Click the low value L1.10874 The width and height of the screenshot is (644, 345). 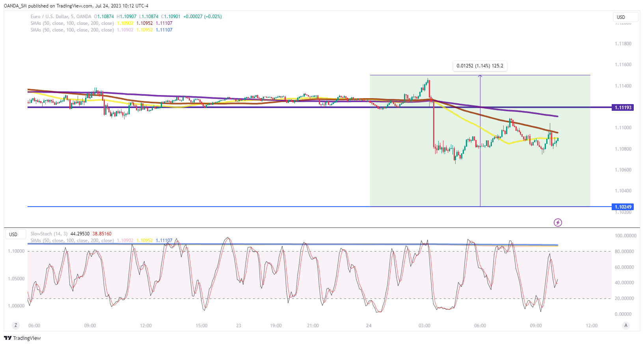coord(149,17)
